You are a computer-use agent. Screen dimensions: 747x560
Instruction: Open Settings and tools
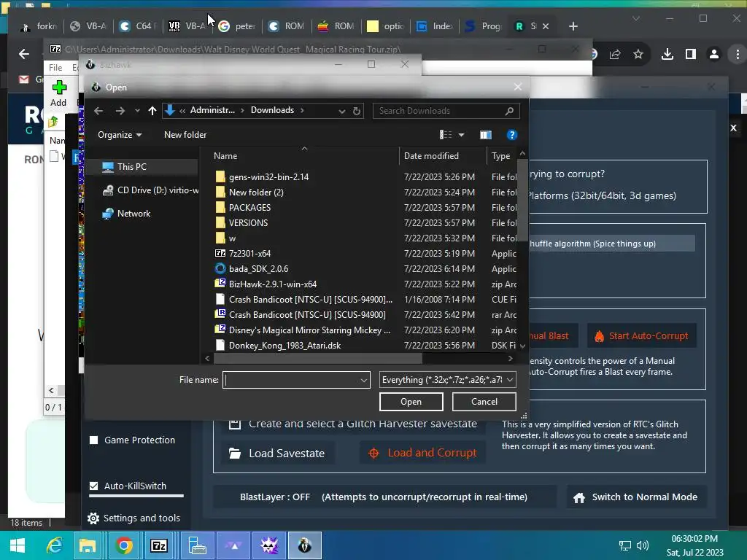tap(134, 518)
